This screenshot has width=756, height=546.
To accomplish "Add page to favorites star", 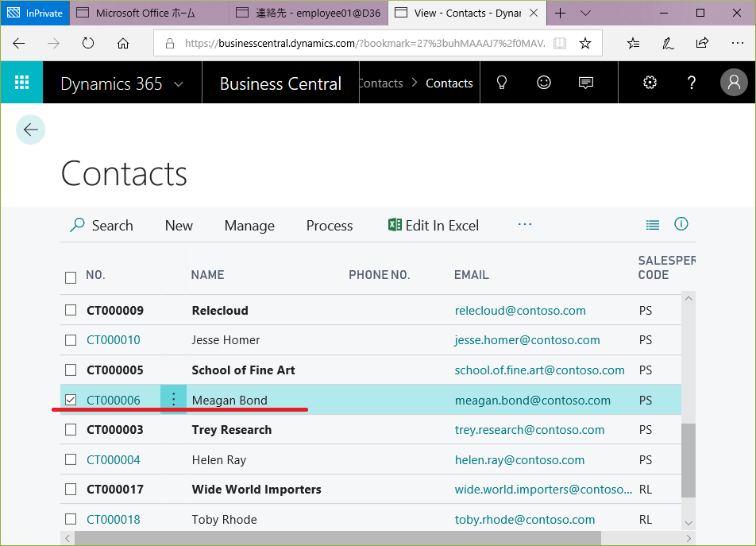I will (x=584, y=44).
